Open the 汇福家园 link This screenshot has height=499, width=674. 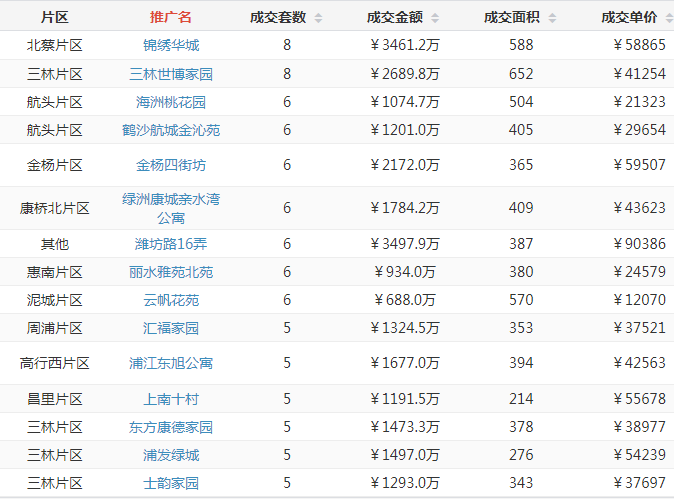click(171, 328)
